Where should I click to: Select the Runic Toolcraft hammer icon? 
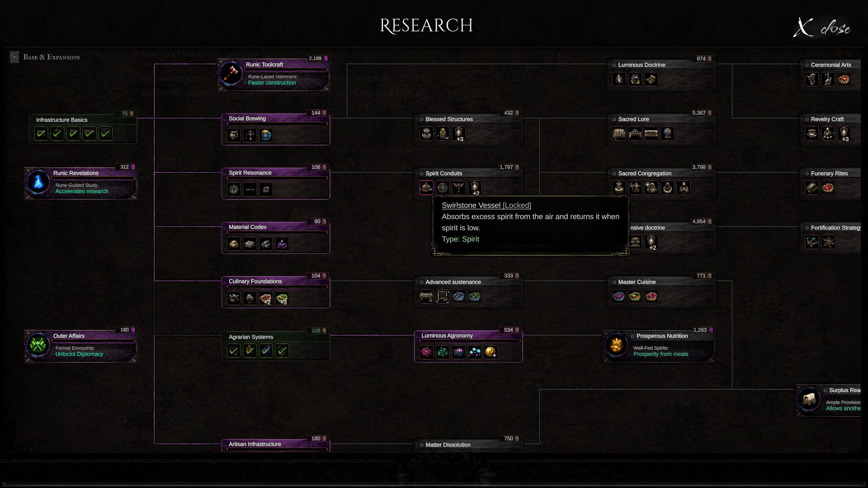coord(231,73)
